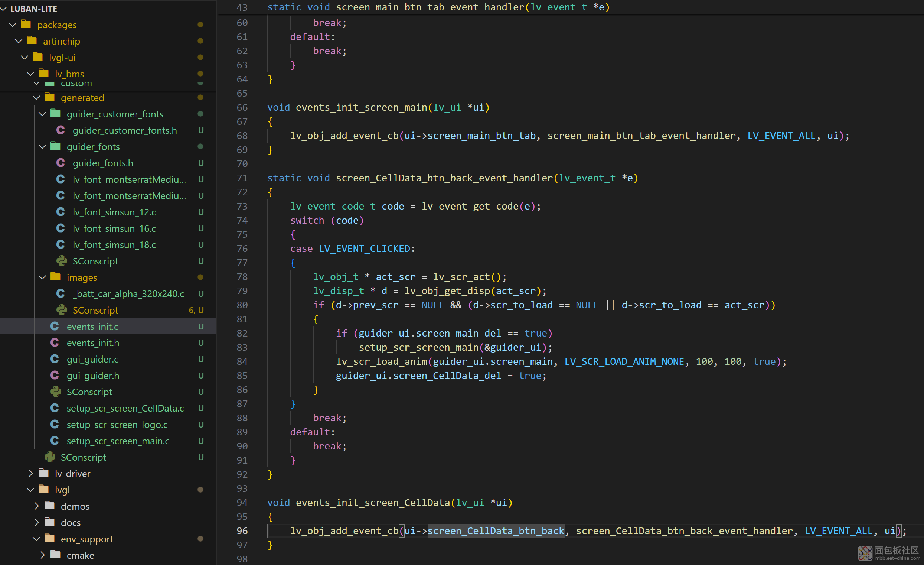Select the docs folder label
The height and width of the screenshot is (565, 924).
(x=71, y=523)
